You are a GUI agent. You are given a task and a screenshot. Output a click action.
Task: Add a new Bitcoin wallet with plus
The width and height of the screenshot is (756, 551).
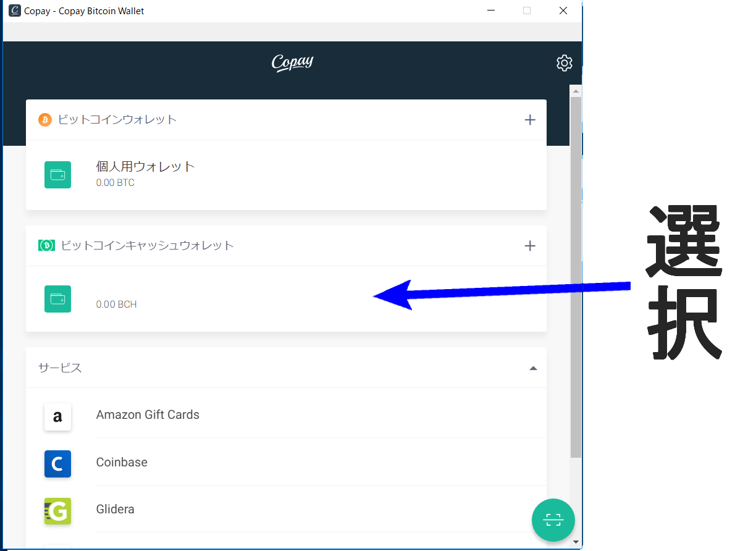click(x=529, y=120)
